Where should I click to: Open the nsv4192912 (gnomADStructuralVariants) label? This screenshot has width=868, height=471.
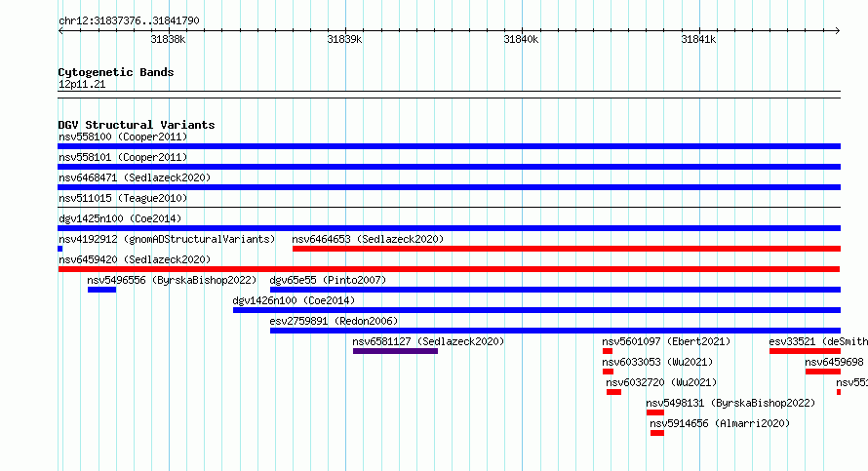167,239
